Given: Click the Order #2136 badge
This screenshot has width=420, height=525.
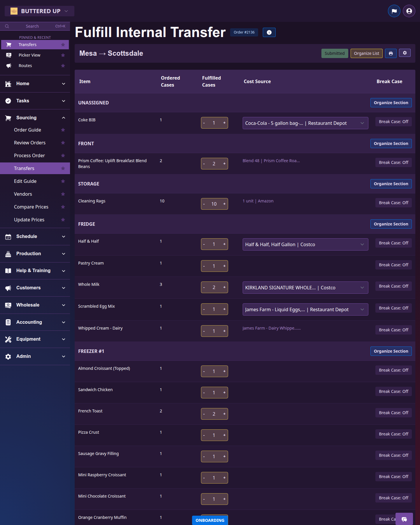Looking at the screenshot, I should tap(244, 32).
